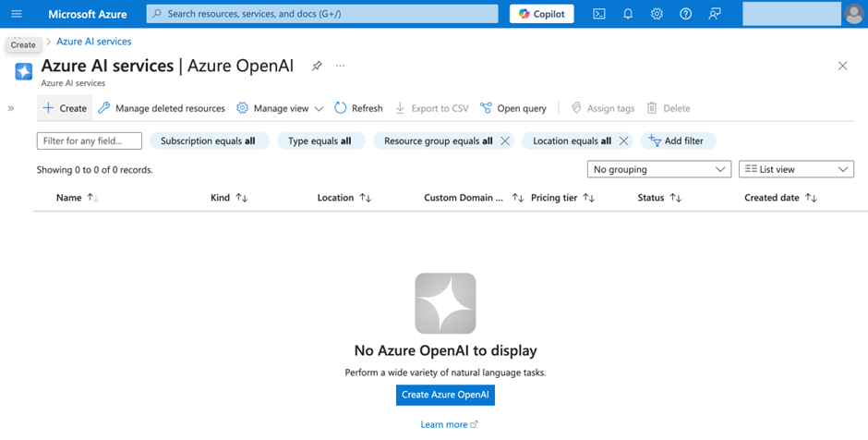Remove the Location filter
Viewport: 868px width, 440px height.
pyautogui.click(x=623, y=141)
